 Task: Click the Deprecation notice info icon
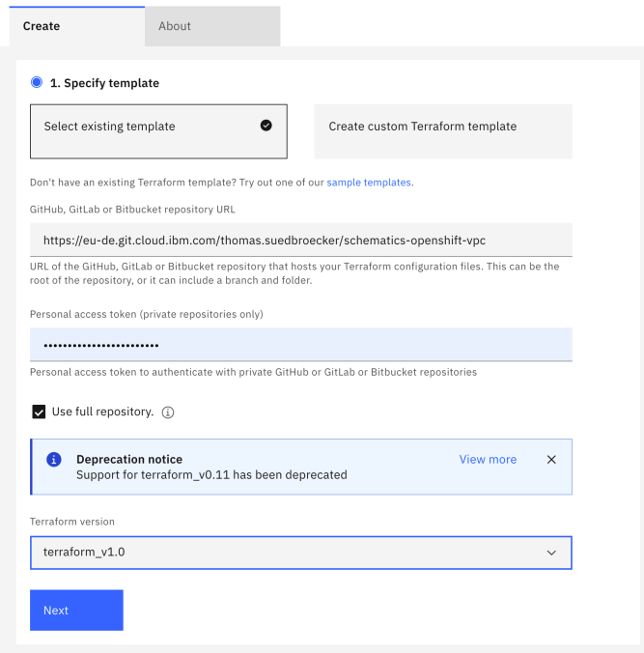click(x=54, y=460)
